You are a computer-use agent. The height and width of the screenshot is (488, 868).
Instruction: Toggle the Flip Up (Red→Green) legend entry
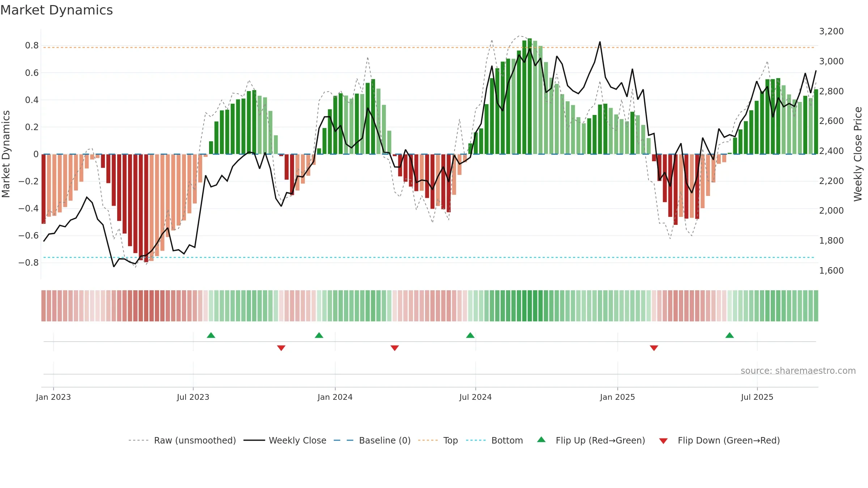coord(591,440)
